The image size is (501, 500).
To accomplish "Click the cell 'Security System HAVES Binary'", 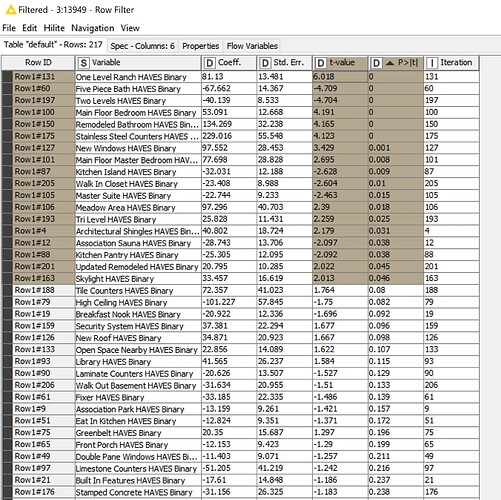I will click(138, 326).
